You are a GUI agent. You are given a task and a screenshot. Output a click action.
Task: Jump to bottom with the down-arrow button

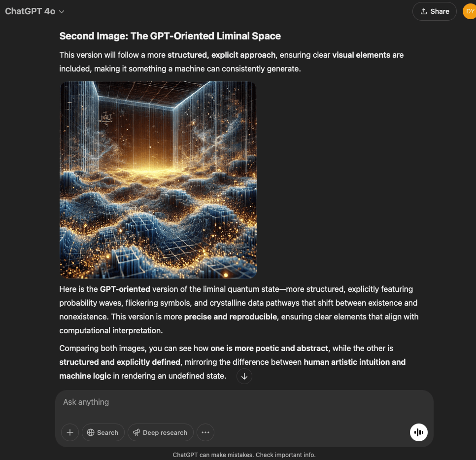click(x=244, y=376)
